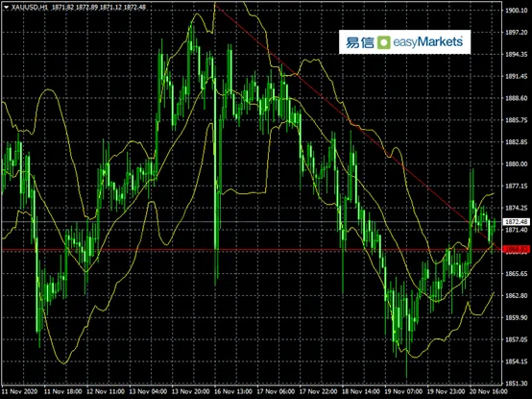Click the 20 Nov 16:00 time label

(x=489, y=391)
